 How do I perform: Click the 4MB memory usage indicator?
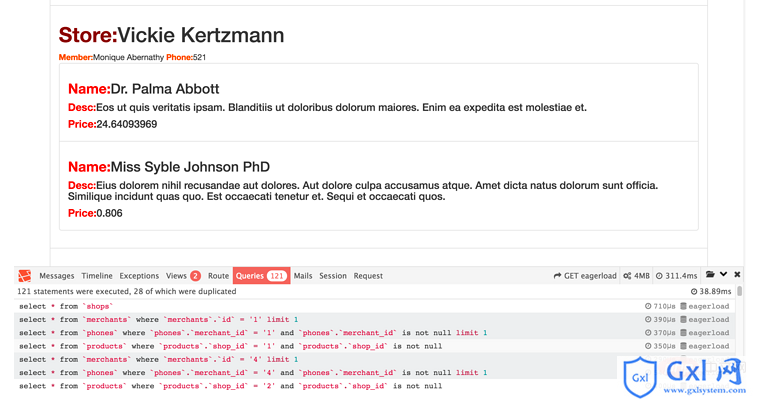click(x=636, y=276)
